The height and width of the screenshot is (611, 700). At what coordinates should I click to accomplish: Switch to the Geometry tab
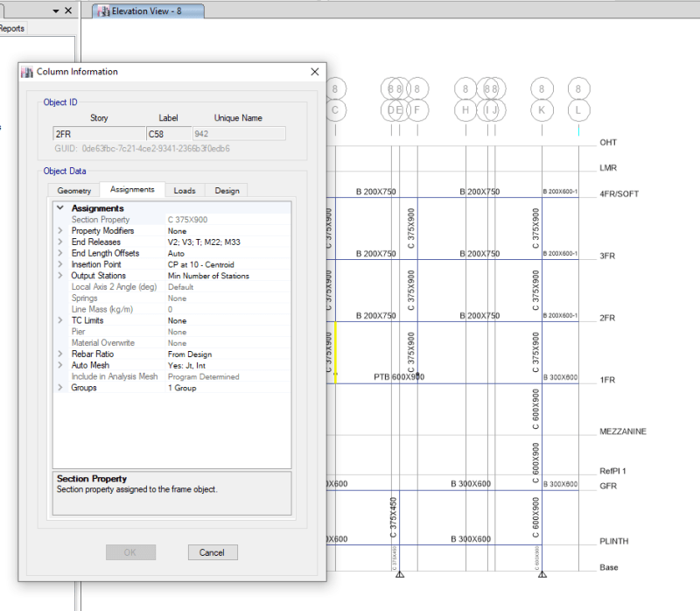74,191
